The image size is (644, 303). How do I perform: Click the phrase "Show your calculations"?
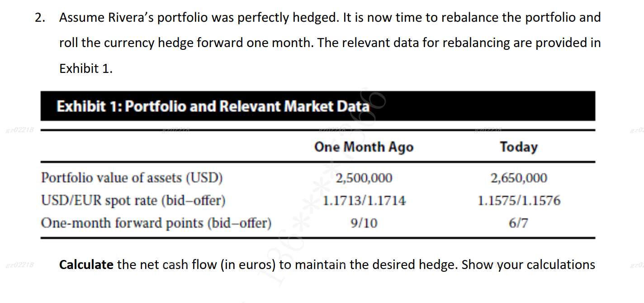pos(528,265)
